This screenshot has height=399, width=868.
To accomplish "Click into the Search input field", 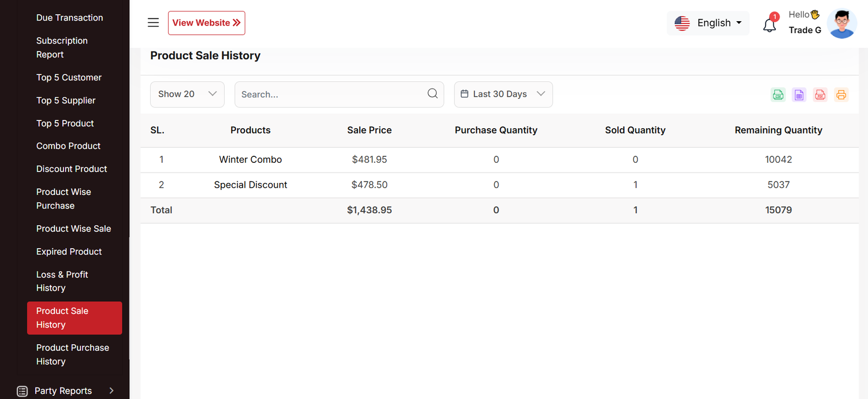I will (x=331, y=94).
